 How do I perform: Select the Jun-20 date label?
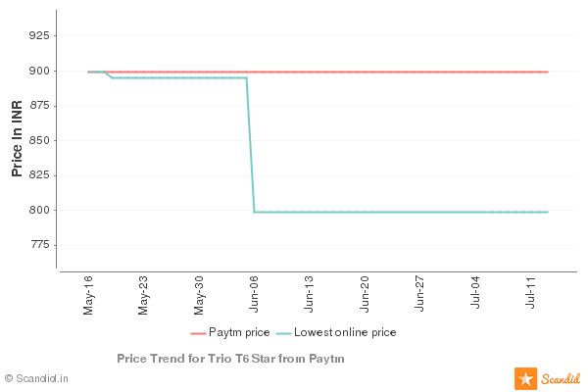click(366, 295)
